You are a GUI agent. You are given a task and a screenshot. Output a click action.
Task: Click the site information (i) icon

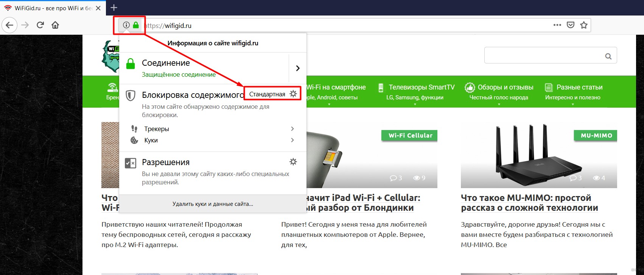coord(126,25)
